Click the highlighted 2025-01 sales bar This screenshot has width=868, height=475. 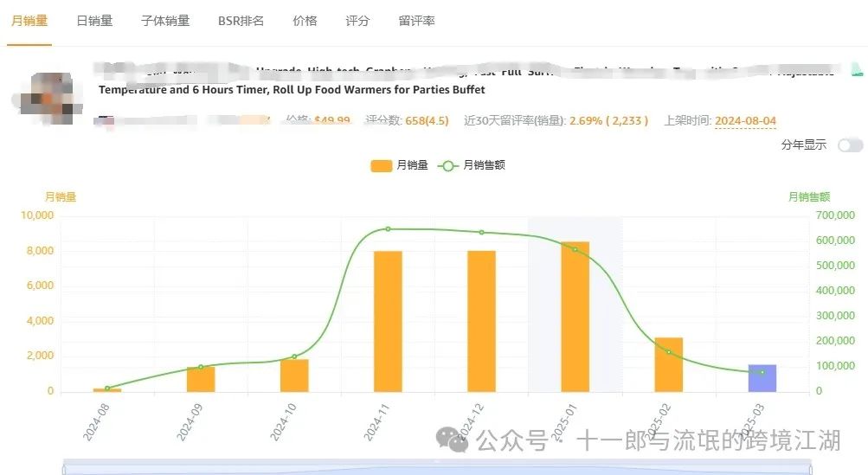pyautogui.click(x=575, y=318)
